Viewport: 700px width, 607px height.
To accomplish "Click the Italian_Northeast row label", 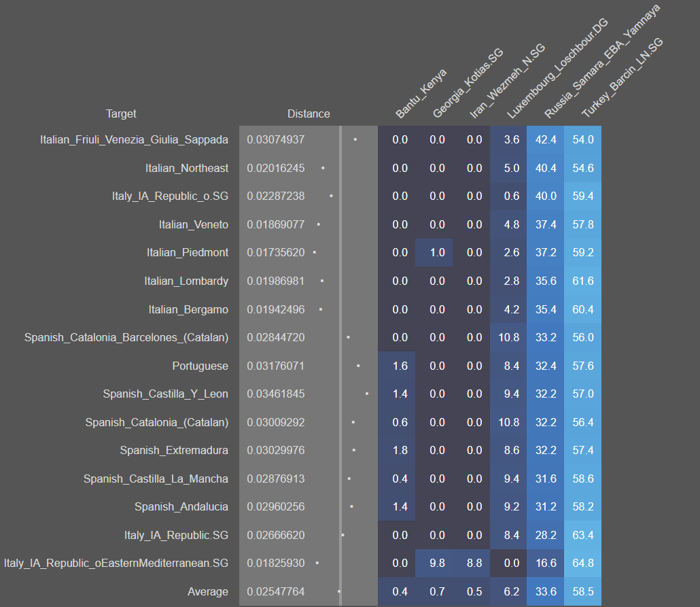I will point(187,168).
